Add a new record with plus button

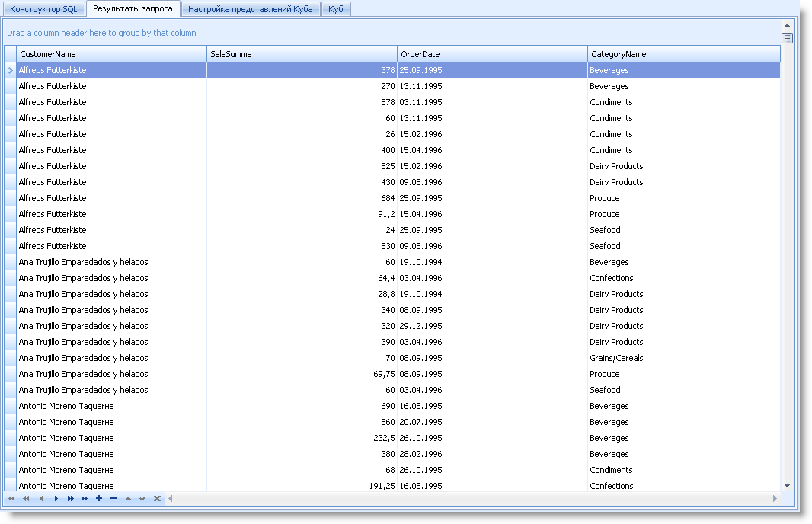pyautogui.click(x=99, y=499)
